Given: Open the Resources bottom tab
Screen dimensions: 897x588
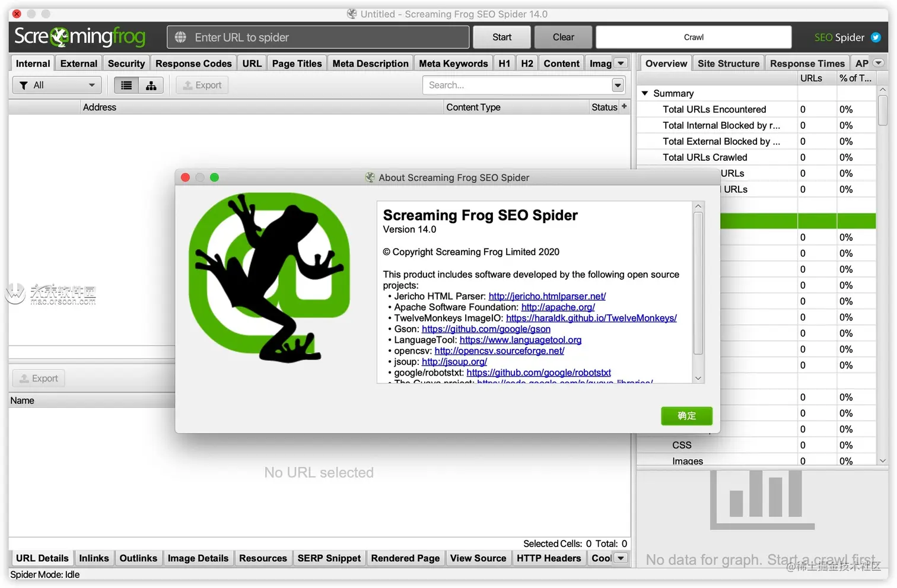Looking at the screenshot, I should (263, 558).
